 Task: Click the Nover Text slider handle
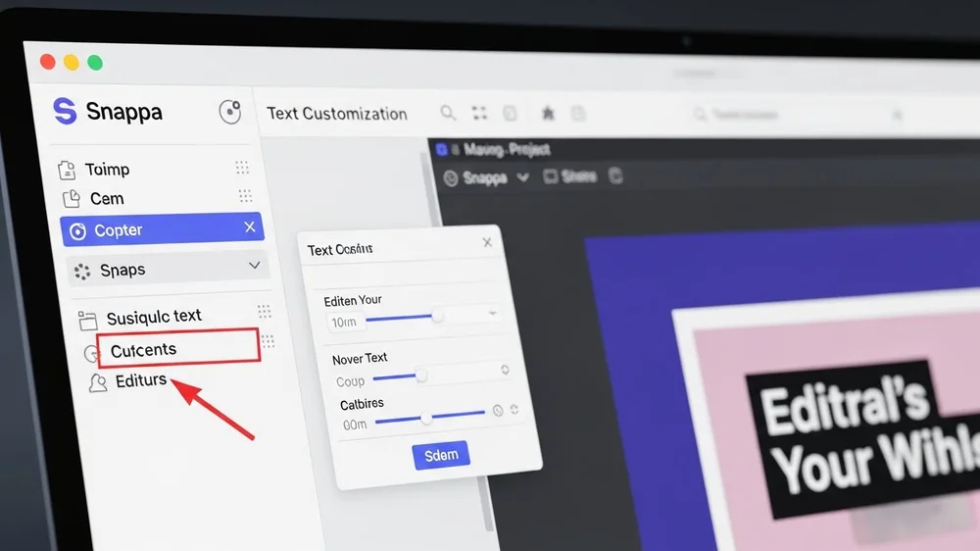(x=421, y=376)
